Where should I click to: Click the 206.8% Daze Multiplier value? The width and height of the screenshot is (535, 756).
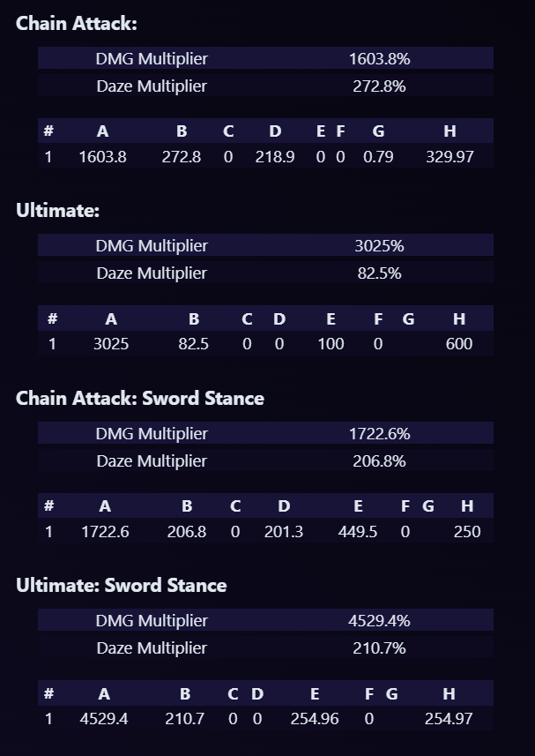(379, 461)
